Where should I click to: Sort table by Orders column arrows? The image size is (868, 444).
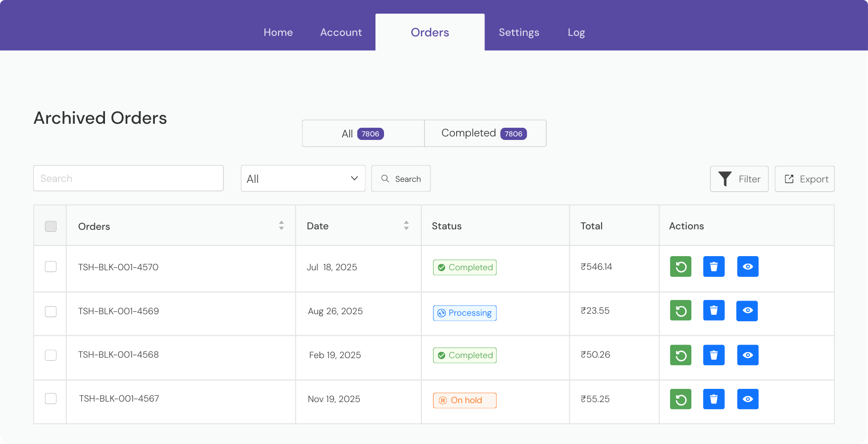pos(281,226)
